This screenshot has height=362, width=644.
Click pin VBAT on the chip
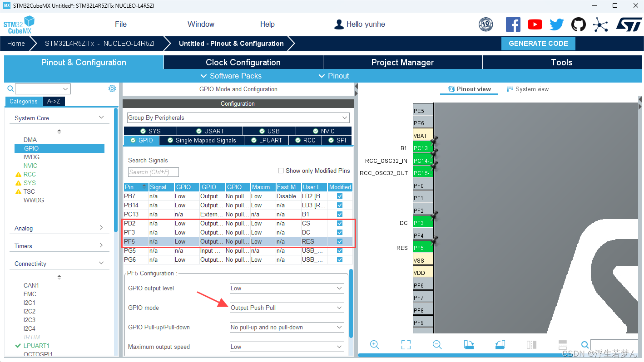pyautogui.click(x=423, y=136)
